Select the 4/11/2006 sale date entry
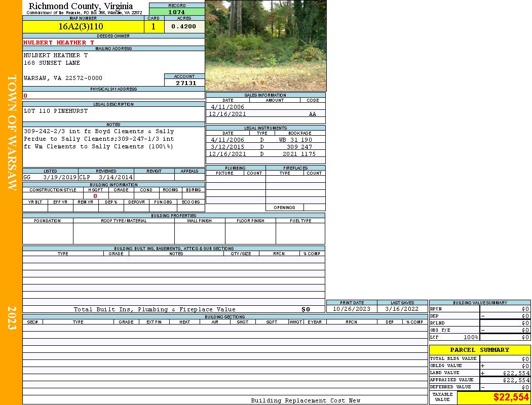The image size is (532, 405). pyautogui.click(x=227, y=107)
